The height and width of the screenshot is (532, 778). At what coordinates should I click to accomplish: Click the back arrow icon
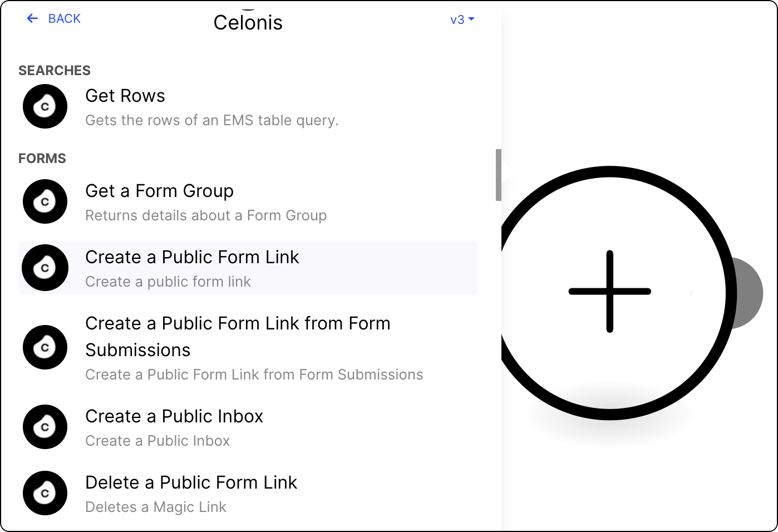[x=32, y=18]
